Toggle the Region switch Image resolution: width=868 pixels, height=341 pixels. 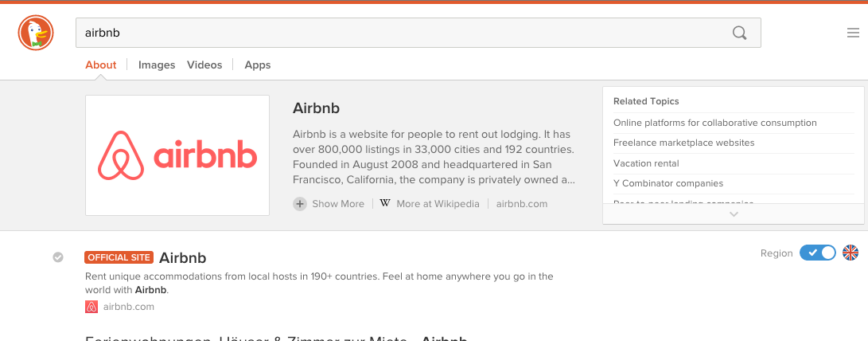coord(817,253)
